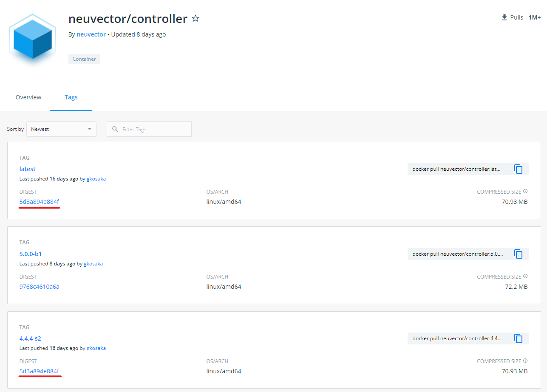Viewport: 547px width, 392px height.
Task: Open gkosaka profile in latest tag card
Action: (x=96, y=179)
